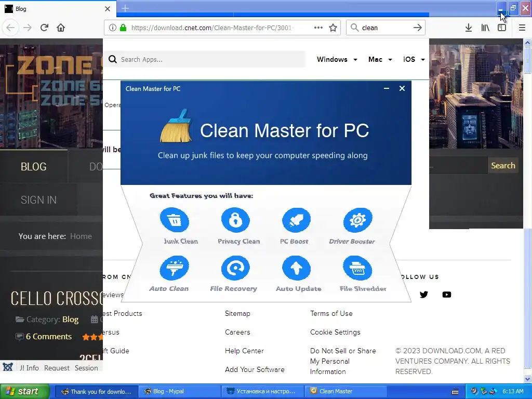532x399 pixels.
Task: Switch to Thank you for download taskbar item
Action: 96,392
